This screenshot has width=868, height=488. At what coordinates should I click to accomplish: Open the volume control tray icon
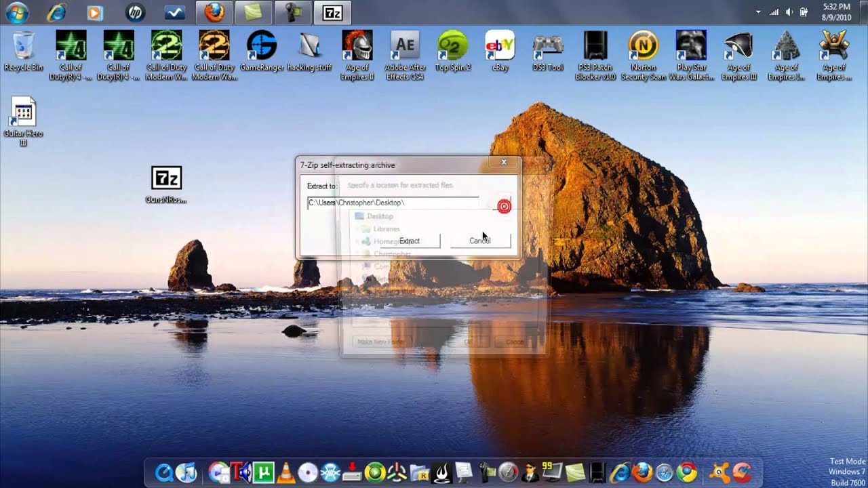(789, 12)
